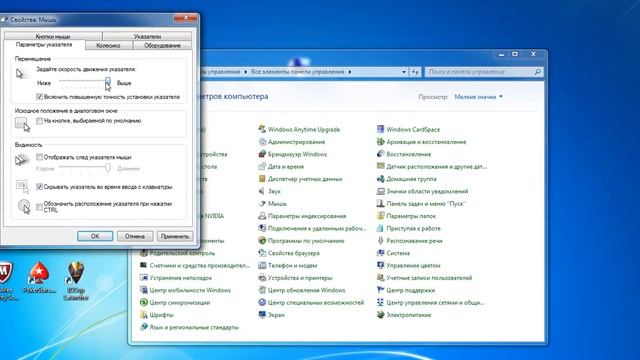Expand breadcrumb arrow after Все элементы панели управления
Viewport: 640px width, 360px height.
pyautogui.click(x=350, y=72)
